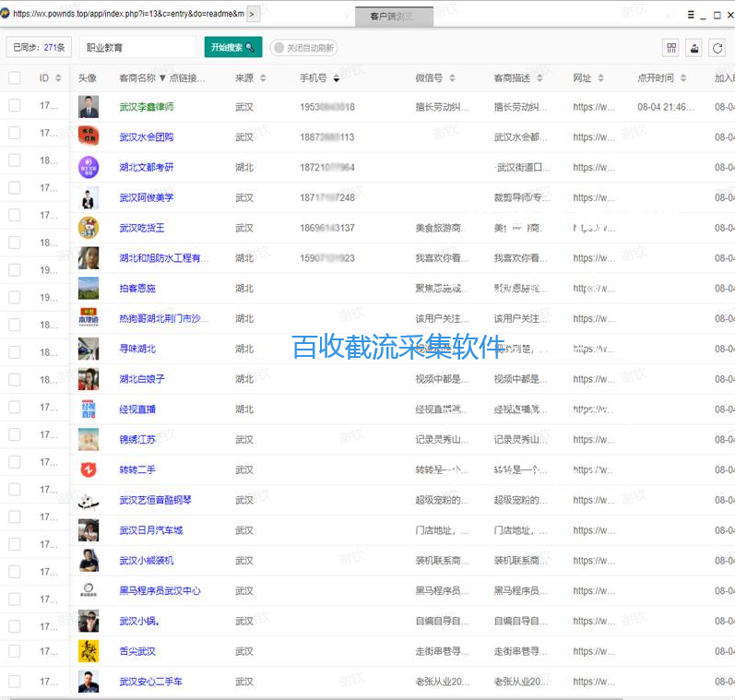Tick the checkbox in the 湖北文都考研 row
The width and height of the screenshot is (735, 700).
point(15,160)
